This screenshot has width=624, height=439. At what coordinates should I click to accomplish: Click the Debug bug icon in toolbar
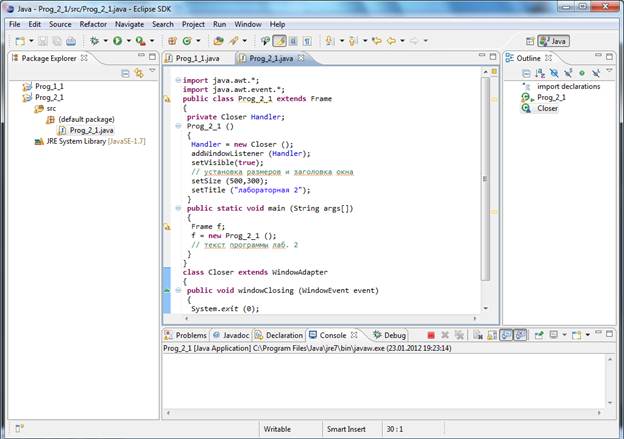[x=95, y=41]
